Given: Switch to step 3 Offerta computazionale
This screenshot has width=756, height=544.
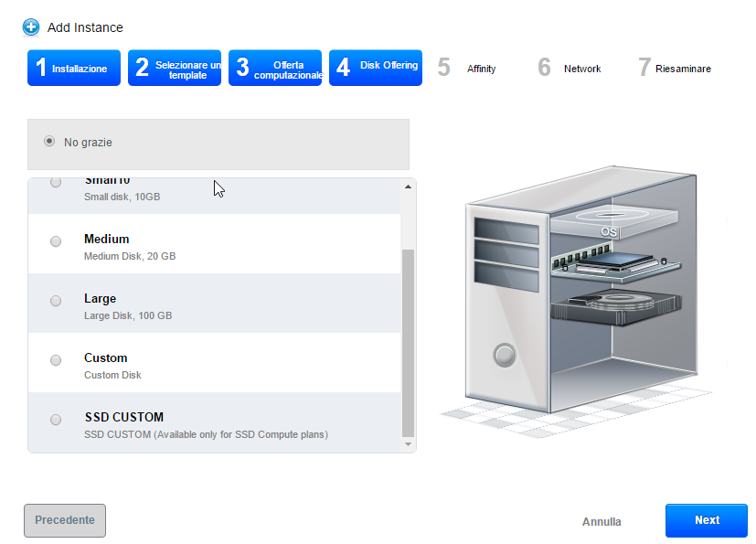Looking at the screenshot, I should (275, 69).
